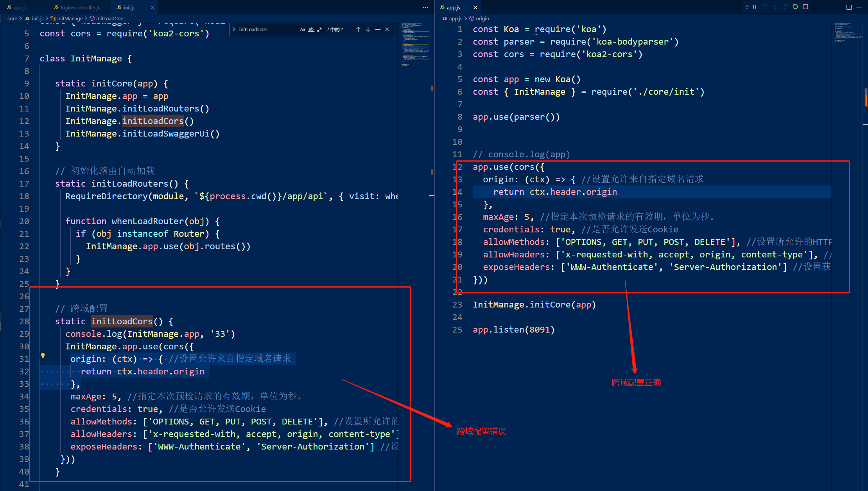Close the find widget
Viewport: 868px width, 491px height.
pyautogui.click(x=387, y=29)
